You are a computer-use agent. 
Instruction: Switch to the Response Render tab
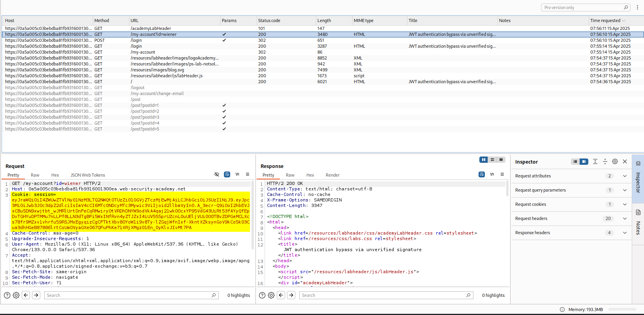pyautogui.click(x=332, y=175)
